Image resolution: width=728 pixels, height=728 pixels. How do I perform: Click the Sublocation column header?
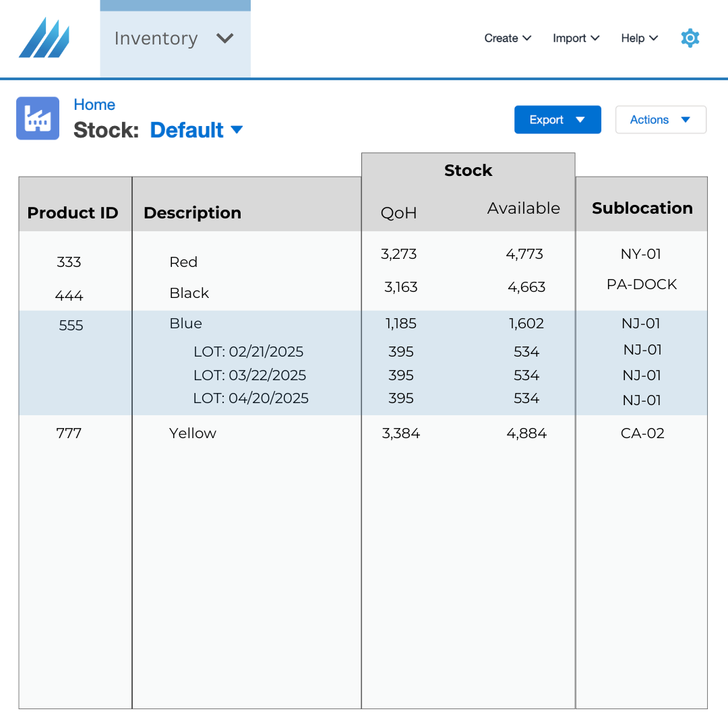pyautogui.click(x=642, y=208)
